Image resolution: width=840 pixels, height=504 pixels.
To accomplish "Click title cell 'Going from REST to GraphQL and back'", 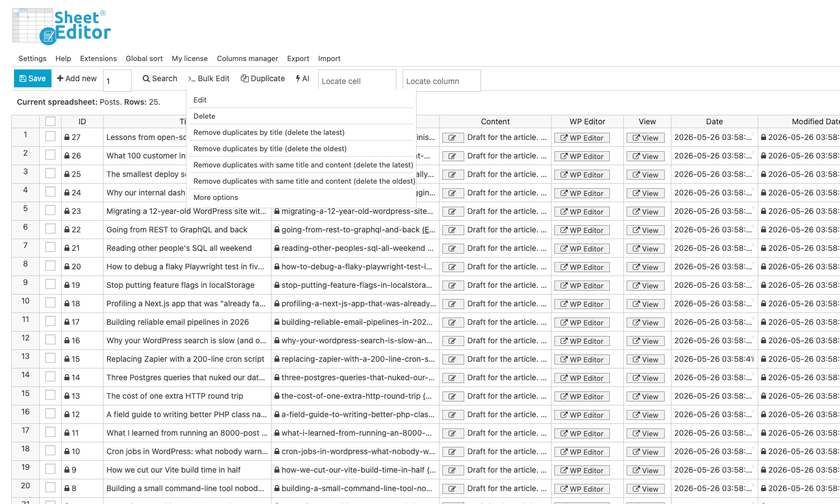I will 187,230.
